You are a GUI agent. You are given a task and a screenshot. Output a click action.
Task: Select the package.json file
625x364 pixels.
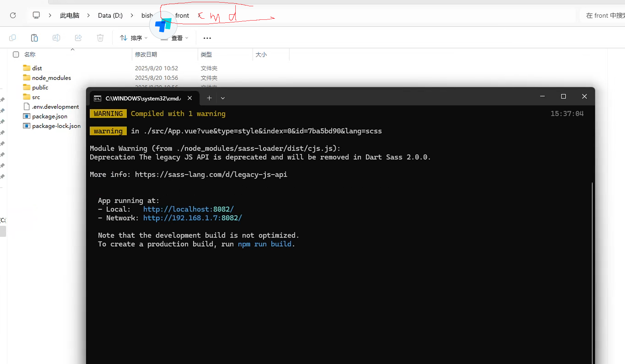[x=49, y=116]
